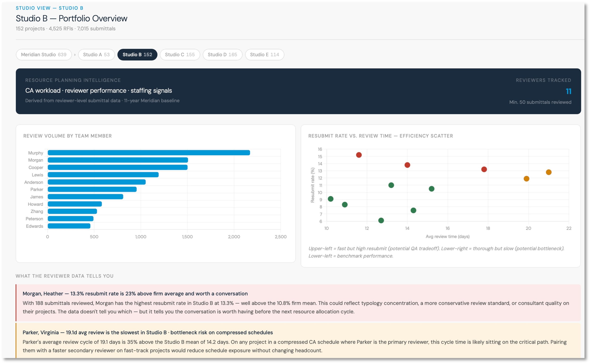This screenshot has width=591, height=364.
Task: Select the Studio E 114 pill
Action: (x=265, y=55)
